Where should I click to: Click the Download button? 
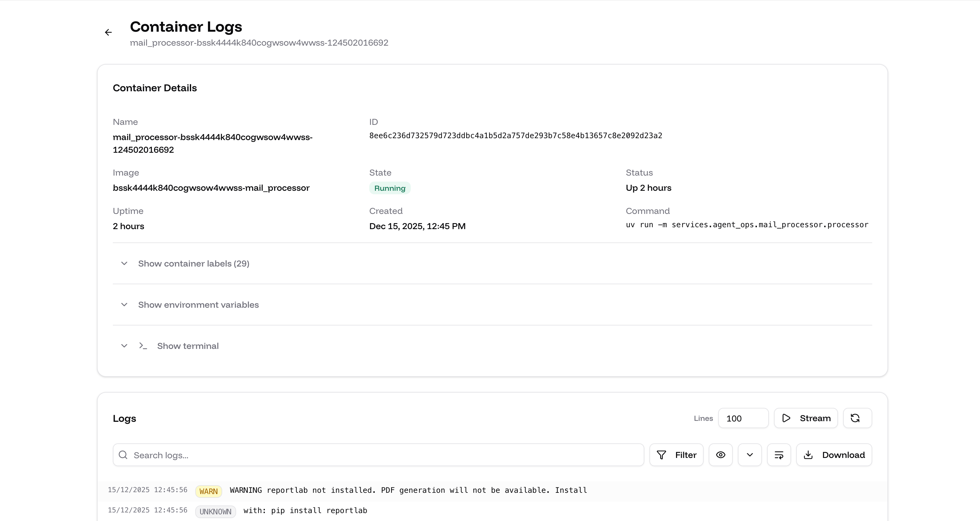point(835,455)
